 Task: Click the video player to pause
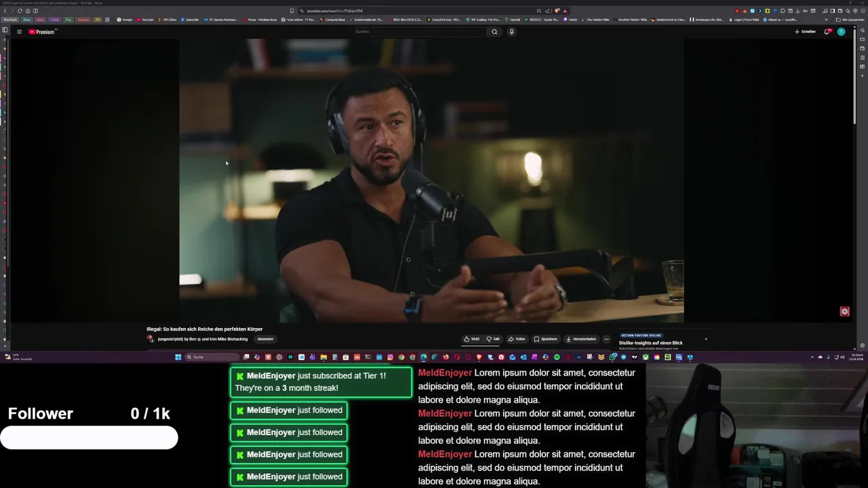(x=431, y=180)
